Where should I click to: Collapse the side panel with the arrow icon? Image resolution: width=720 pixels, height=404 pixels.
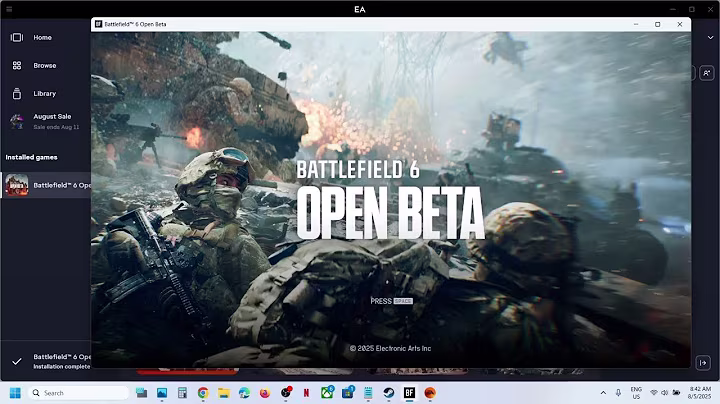pos(703,363)
